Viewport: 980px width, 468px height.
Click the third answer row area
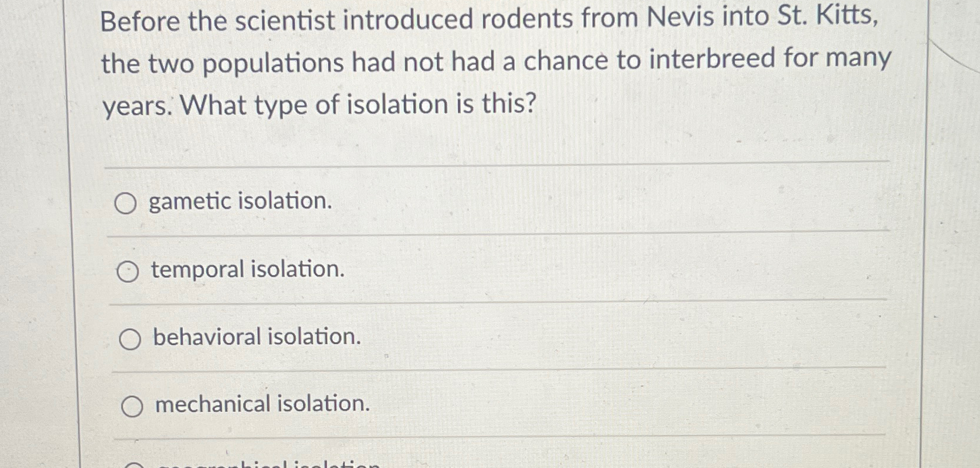[x=472, y=340]
